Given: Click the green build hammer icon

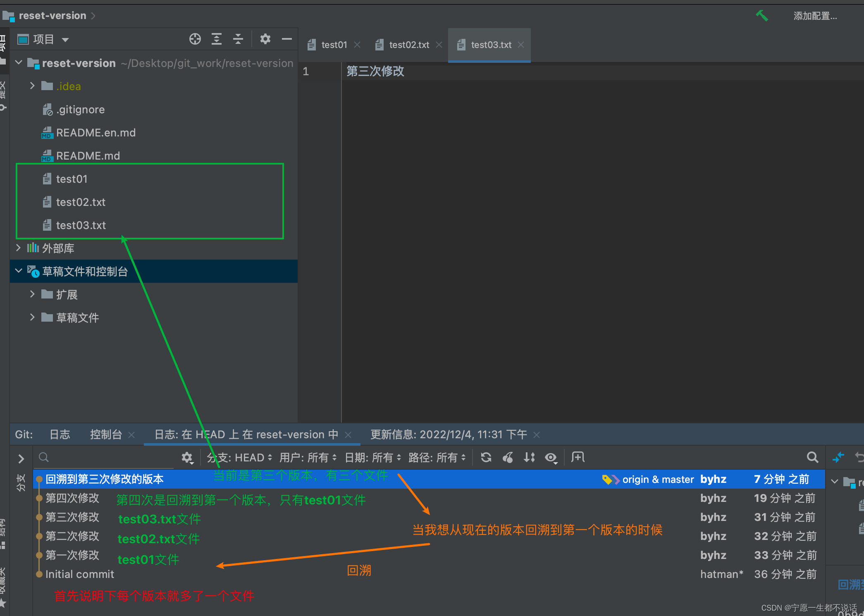Looking at the screenshot, I should (x=761, y=16).
